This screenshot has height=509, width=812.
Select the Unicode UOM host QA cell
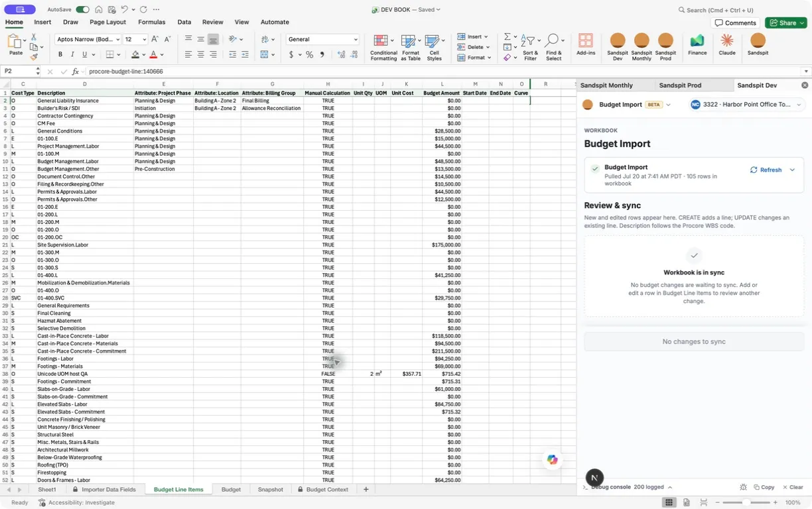85,374
